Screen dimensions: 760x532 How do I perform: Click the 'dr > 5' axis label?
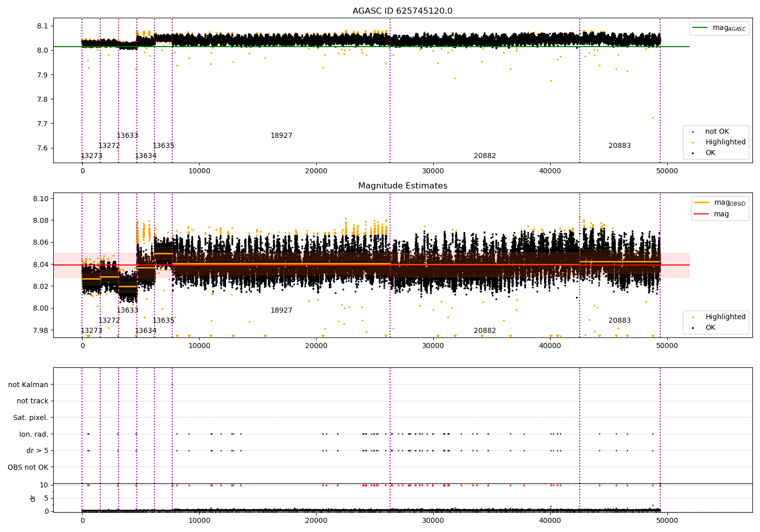point(37,450)
